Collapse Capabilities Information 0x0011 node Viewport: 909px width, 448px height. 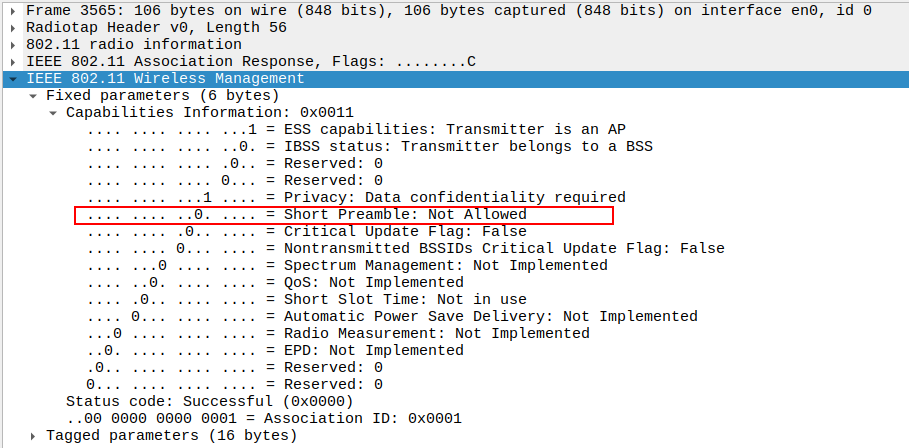[54, 113]
